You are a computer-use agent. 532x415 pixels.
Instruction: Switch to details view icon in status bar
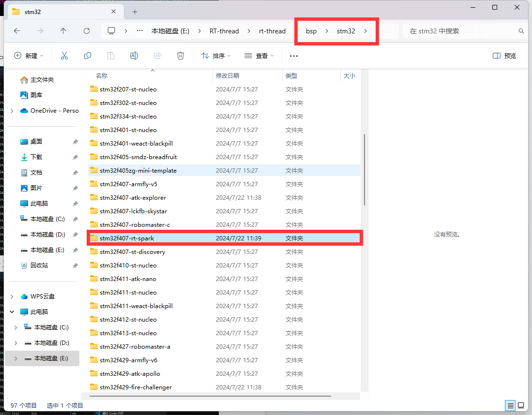510,405
